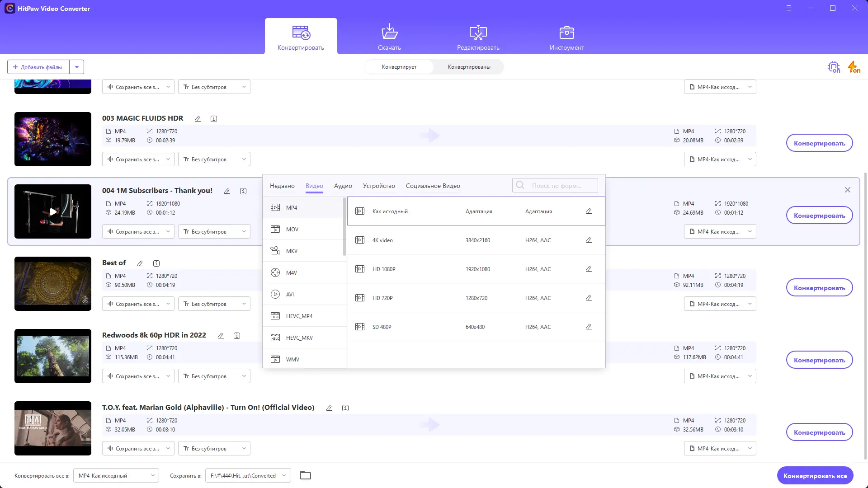Open subtitles dropdown for Redwoods video
Screen dimensions: 868x488
[214, 376]
